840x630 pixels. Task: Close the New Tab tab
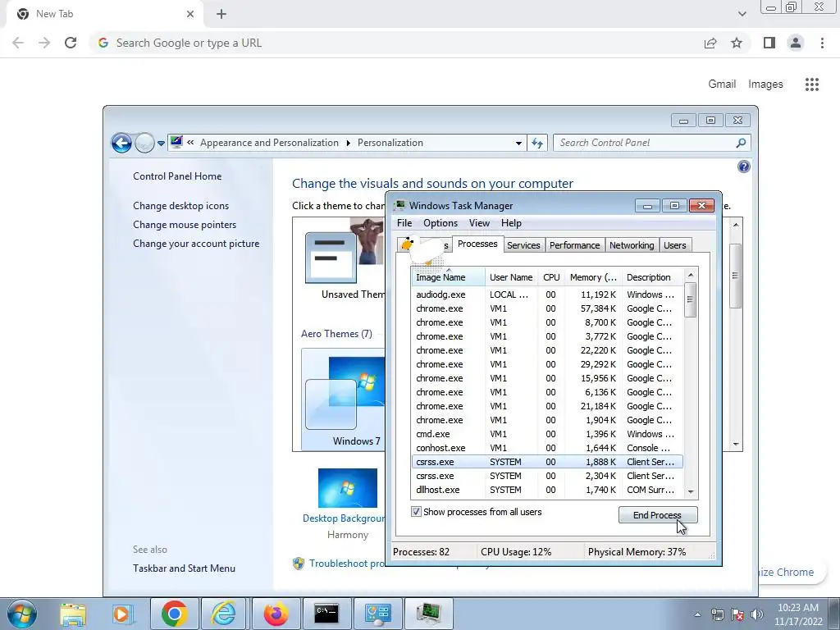tap(190, 14)
